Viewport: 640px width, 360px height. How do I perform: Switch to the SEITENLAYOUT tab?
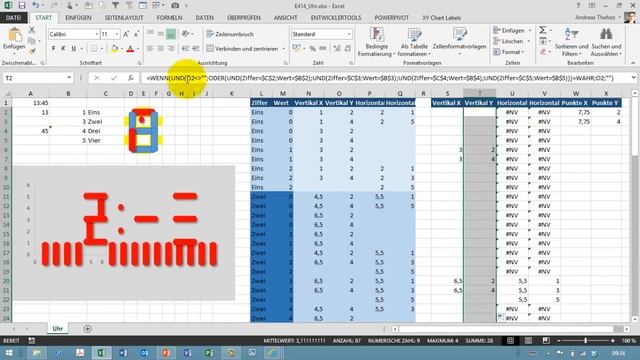tap(124, 18)
